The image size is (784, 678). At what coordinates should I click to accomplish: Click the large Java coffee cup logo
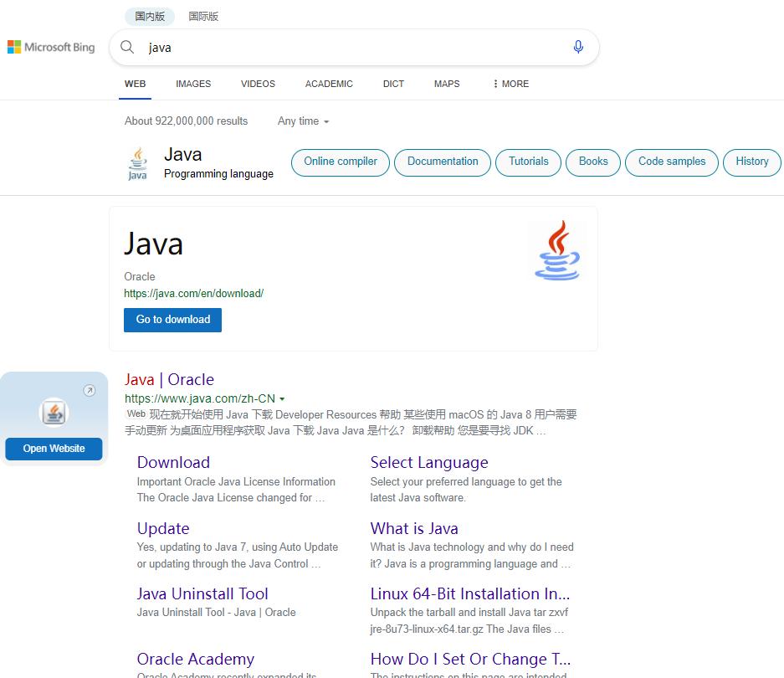pyautogui.click(x=557, y=250)
